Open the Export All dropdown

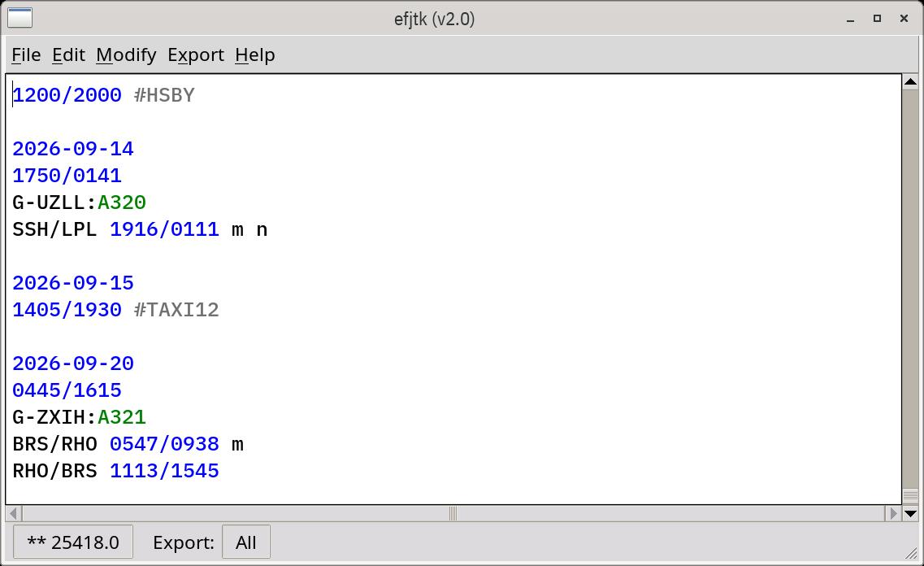(245, 542)
